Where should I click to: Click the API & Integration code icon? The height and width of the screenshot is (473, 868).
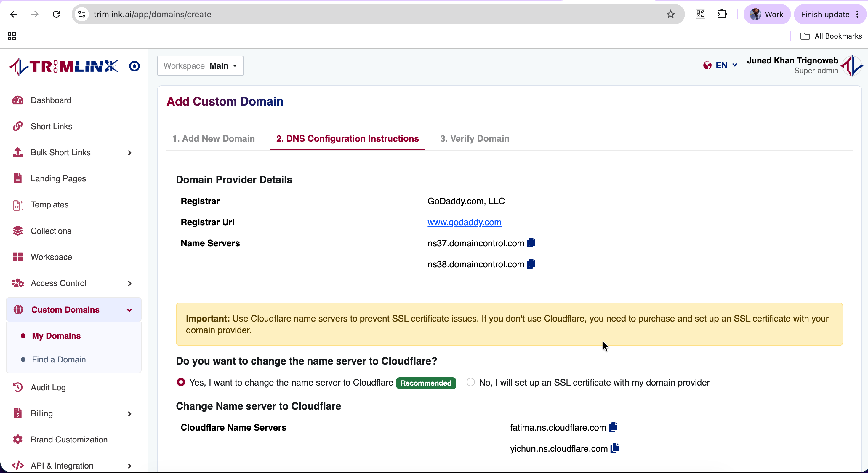[x=17, y=466]
